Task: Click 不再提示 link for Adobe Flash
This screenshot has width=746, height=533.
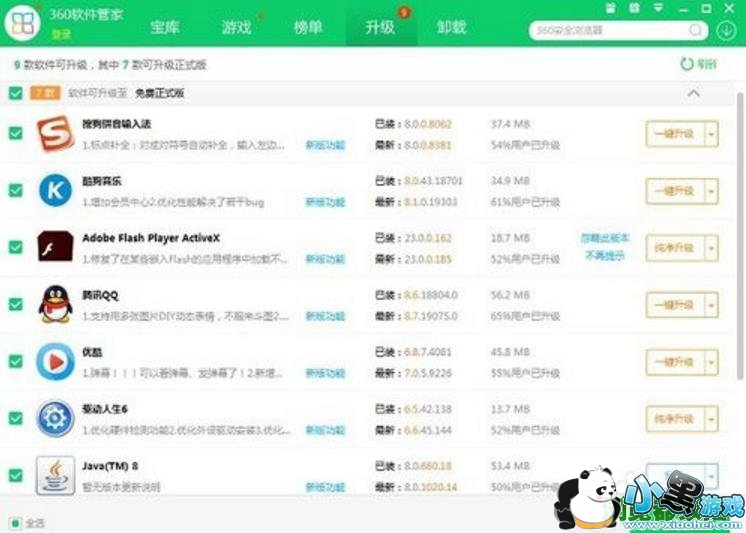Action: click(x=605, y=256)
